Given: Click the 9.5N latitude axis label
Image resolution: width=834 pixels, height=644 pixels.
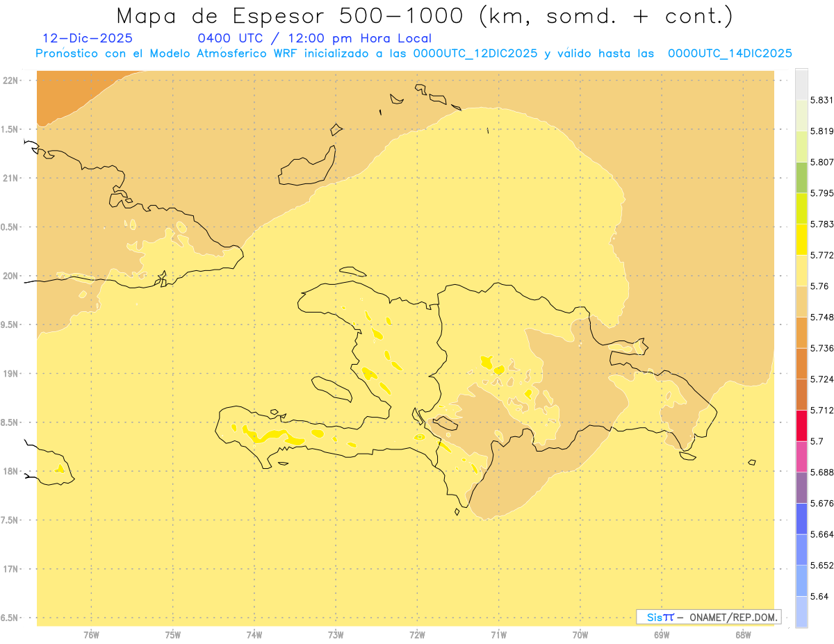Looking at the screenshot, I should (x=10, y=324).
